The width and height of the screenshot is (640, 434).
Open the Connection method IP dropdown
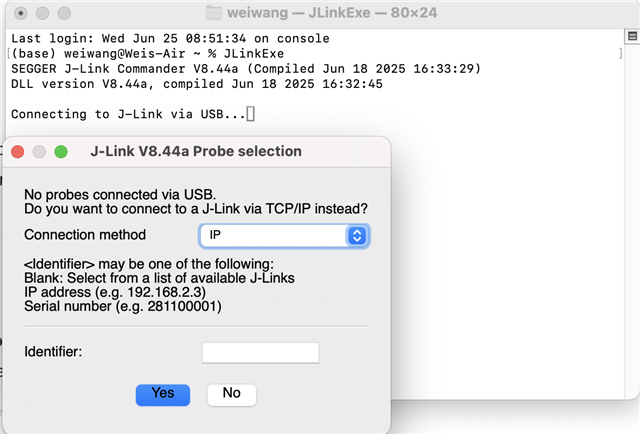click(x=284, y=236)
